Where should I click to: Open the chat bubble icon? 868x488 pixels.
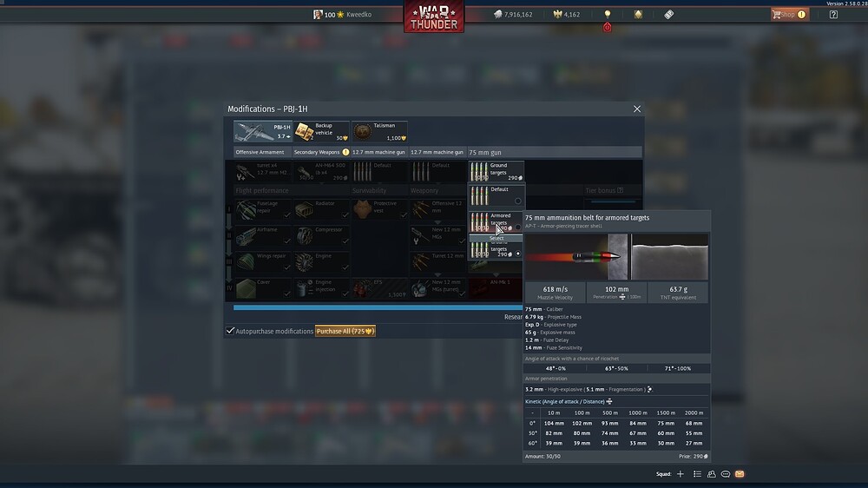725,474
